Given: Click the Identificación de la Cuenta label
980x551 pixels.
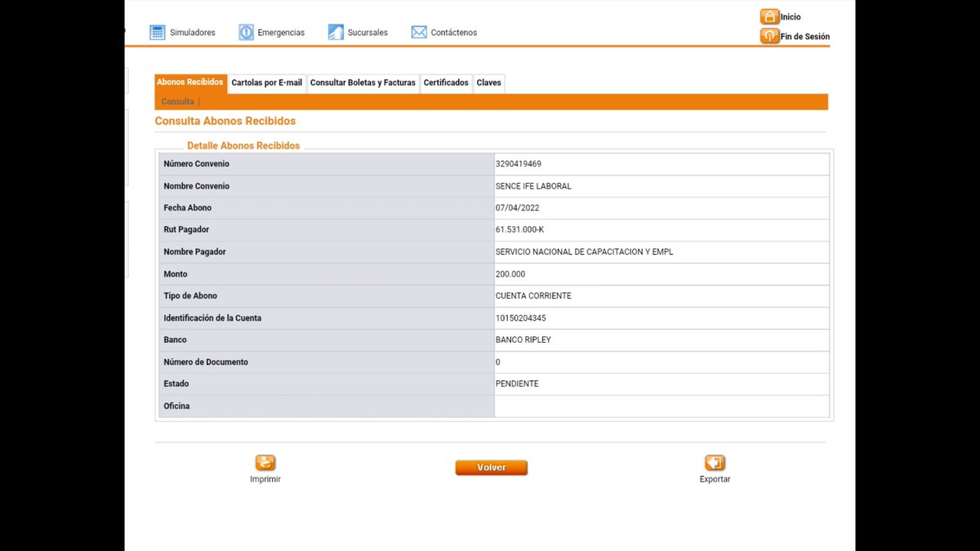Looking at the screenshot, I should 212,318.
